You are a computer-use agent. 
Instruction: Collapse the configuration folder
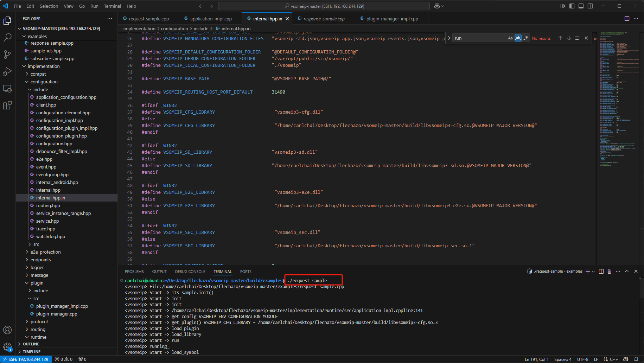pos(27,82)
